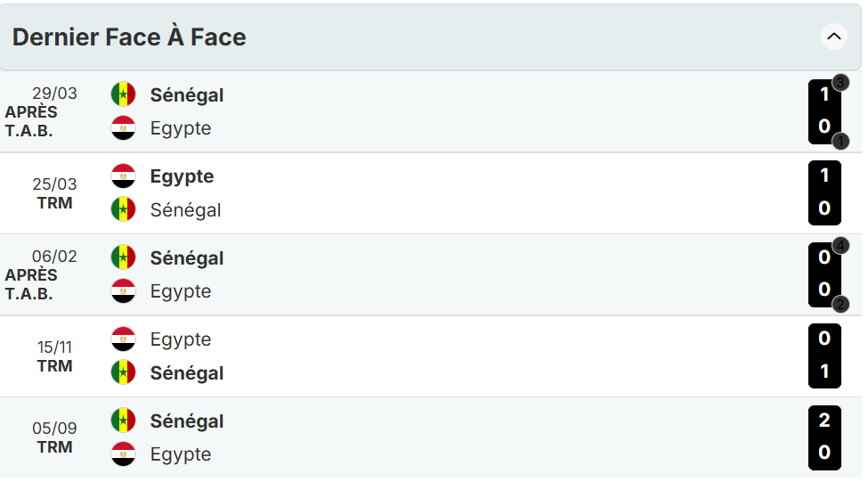The height and width of the screenshot is (482, 868).
Task: Click Sénégal flag in 06/02 match
Action: tap(123, 258)
